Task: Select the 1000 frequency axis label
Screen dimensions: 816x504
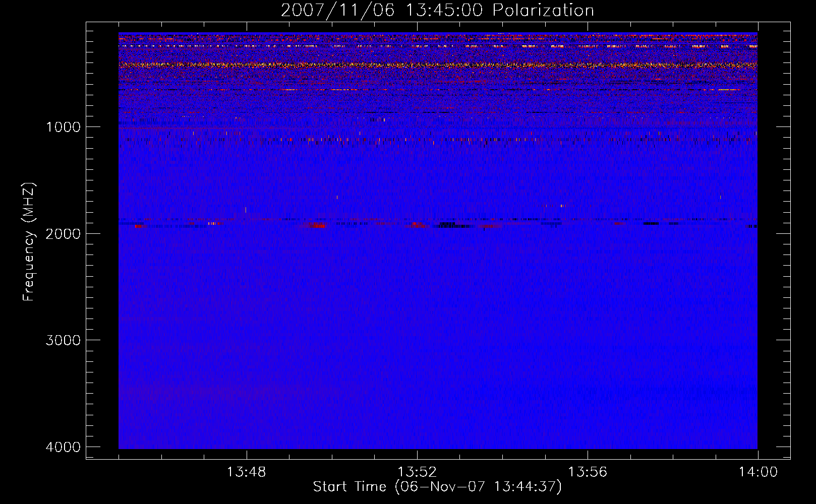Action: 63,127
